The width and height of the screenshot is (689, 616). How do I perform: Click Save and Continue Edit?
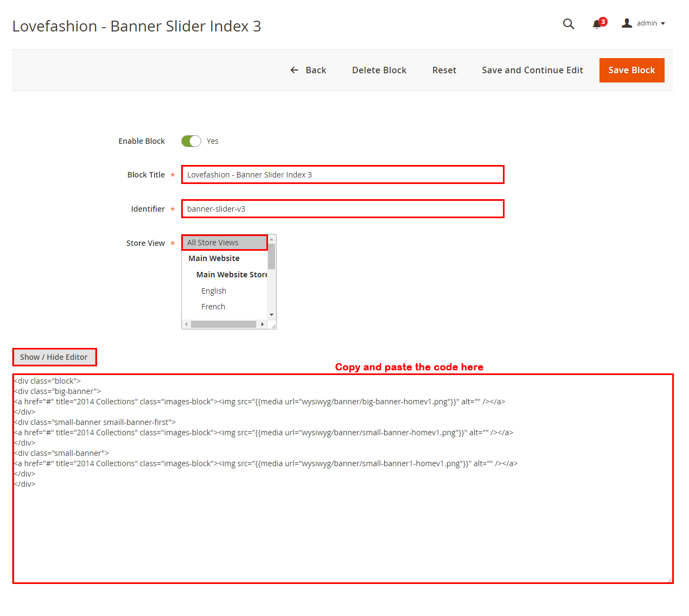point(532,70)
